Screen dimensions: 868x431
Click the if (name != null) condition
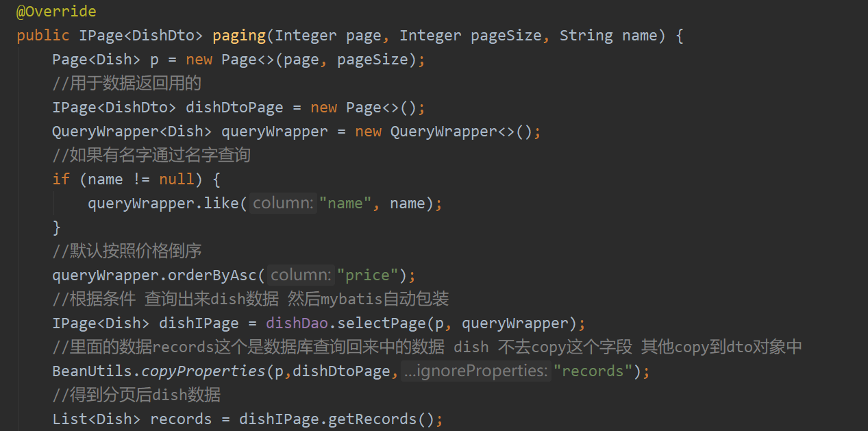click(x=136, y=180)
